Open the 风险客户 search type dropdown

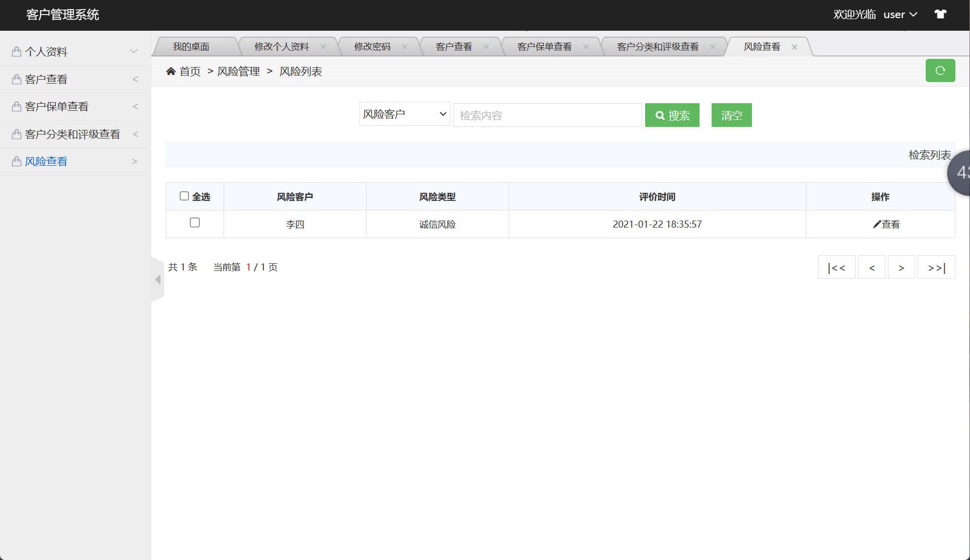click(x=404, y=114)
